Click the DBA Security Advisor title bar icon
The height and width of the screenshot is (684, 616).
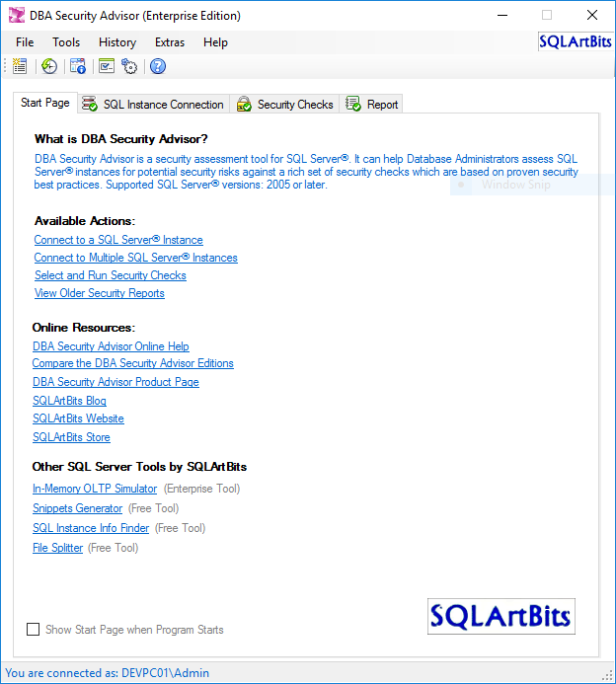(x=17, y=15)
